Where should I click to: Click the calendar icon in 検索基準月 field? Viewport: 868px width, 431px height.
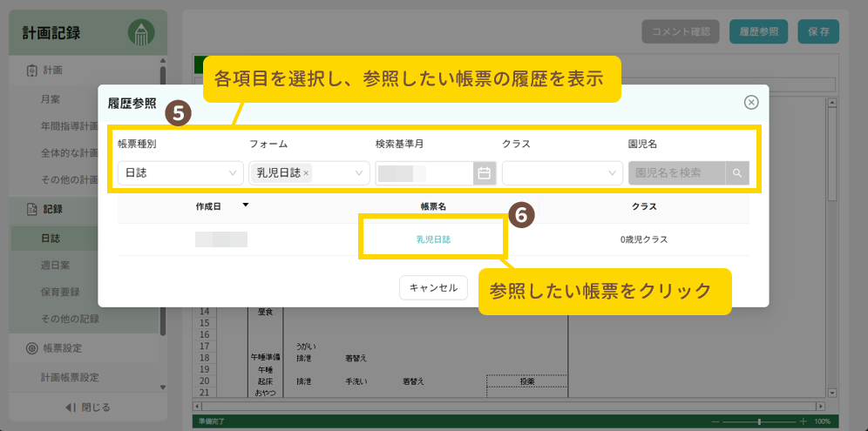click(x=485, y=173)
